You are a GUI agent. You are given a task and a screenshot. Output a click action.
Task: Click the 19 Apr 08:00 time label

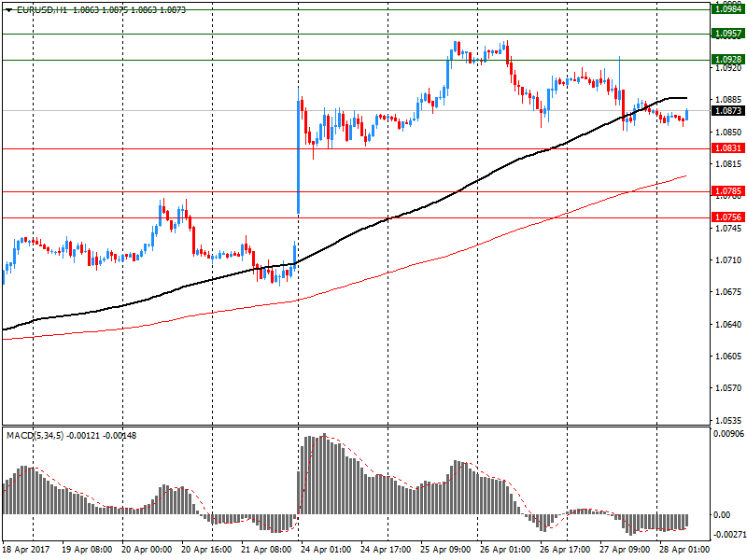point(87,550)
